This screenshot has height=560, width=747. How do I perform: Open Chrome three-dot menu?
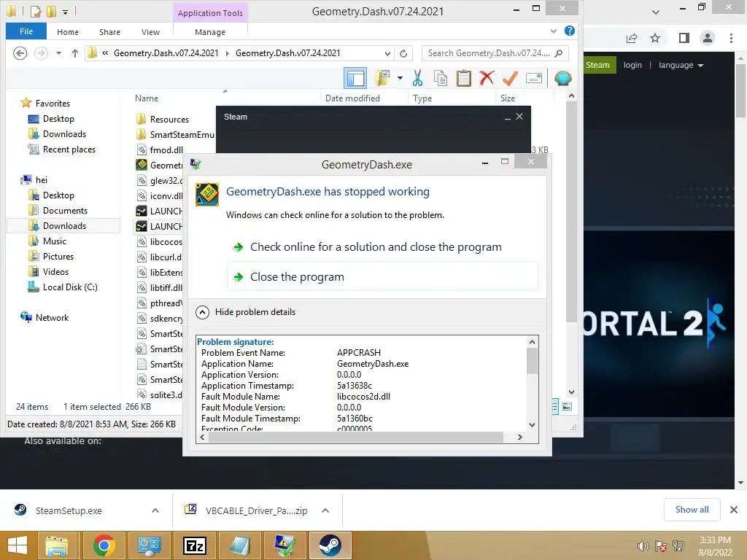click(x=731, y=38)
